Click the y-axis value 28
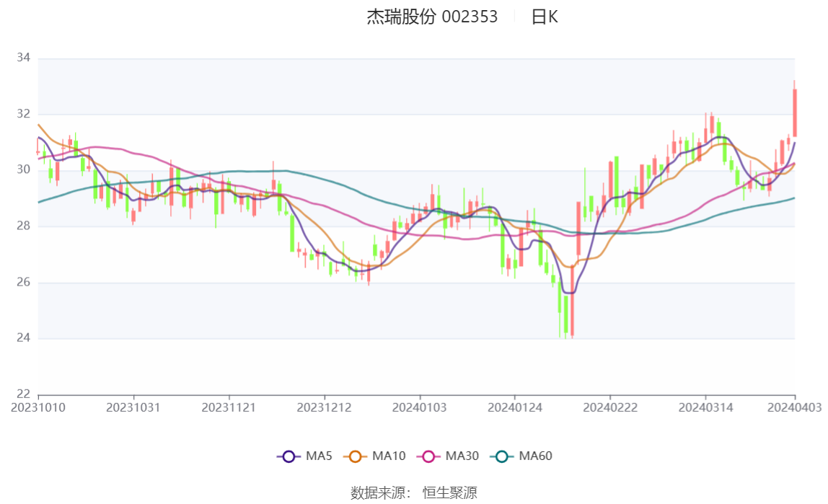The height and width of the screenshot is (504, 828). pyautogui.click(x=23, y=226)
